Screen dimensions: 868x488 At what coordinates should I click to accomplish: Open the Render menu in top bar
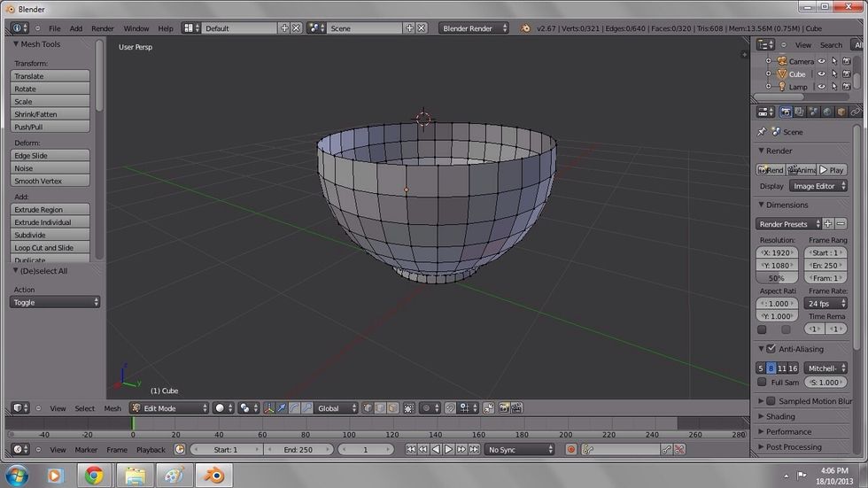click(x=103, y=28)
